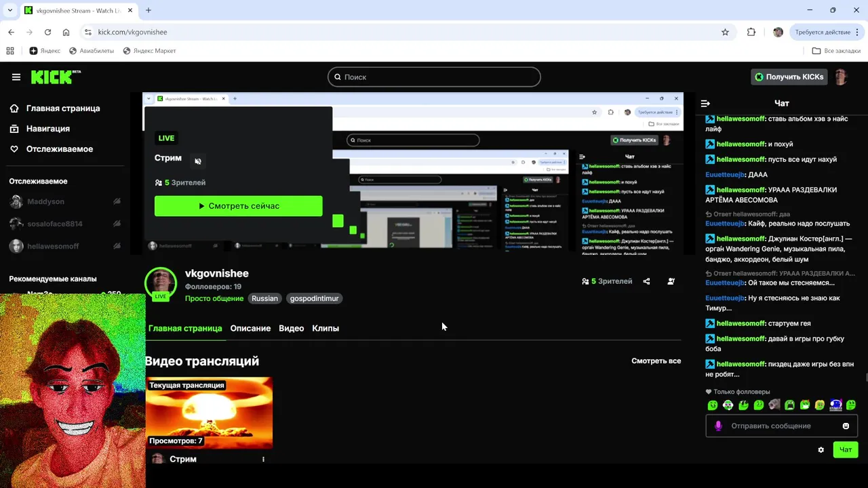This screenshot has width=868, height=488.
Task: Click the 5 Зрителей viewers count
Action: click(x=607, y=281)
